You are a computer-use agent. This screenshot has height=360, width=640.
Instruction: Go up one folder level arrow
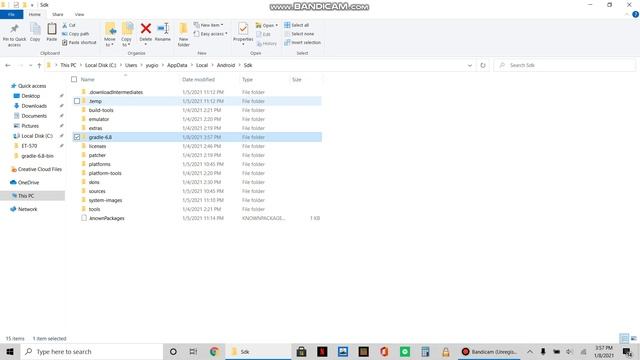click(39, 65)
